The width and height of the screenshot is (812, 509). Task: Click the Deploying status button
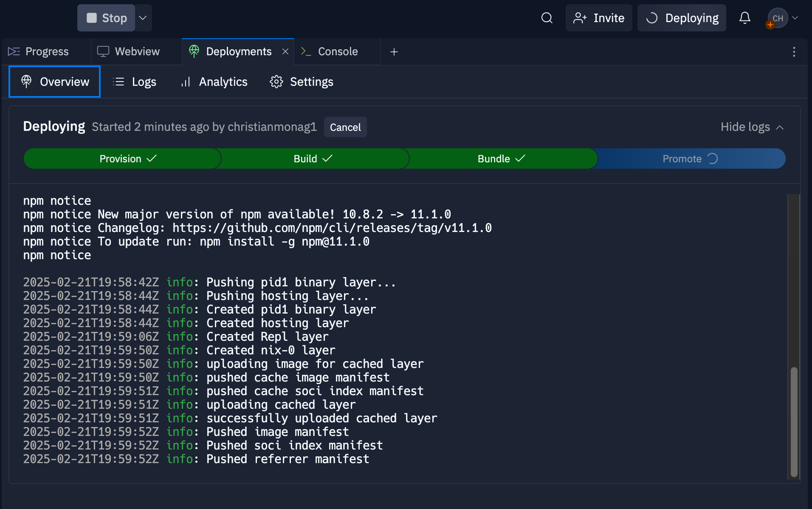682,18
